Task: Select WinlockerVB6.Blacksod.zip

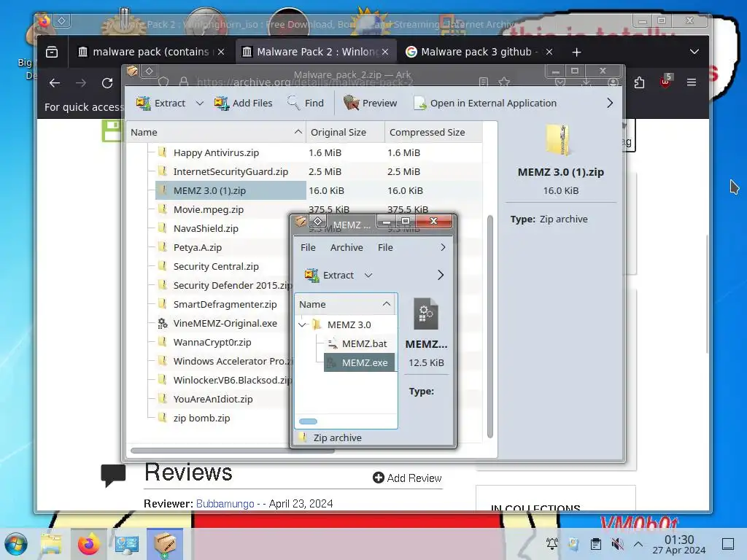Action: tap(232, 380)
